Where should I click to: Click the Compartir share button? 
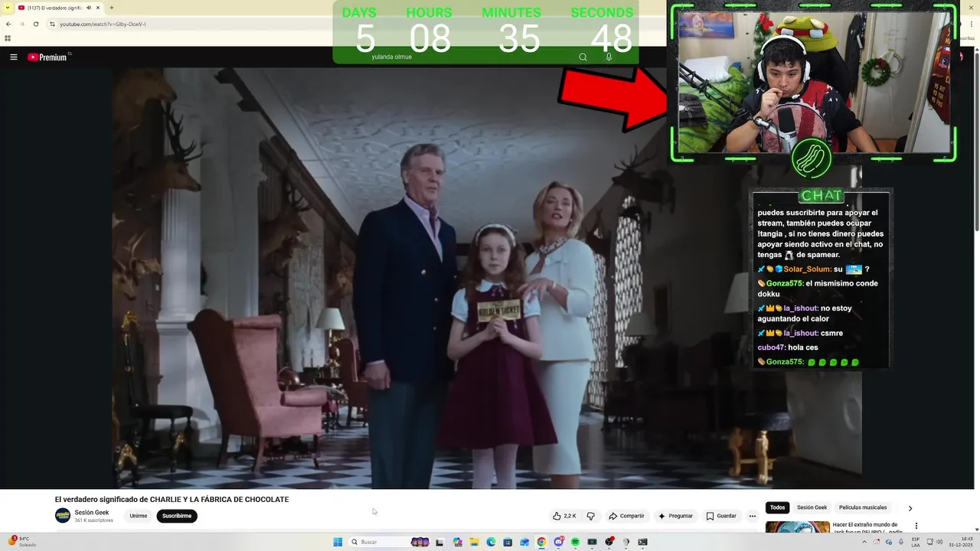click(x=626, y=516)
